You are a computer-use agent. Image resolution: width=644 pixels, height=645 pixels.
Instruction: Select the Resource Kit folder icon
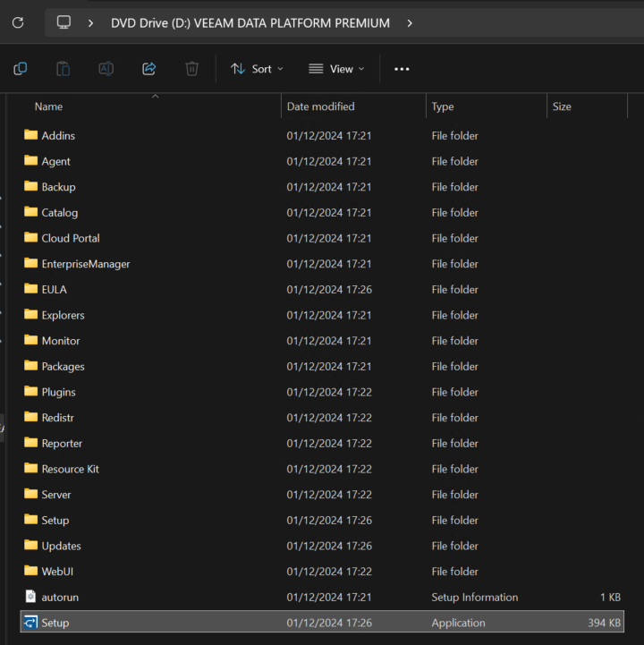coord(30,468)
